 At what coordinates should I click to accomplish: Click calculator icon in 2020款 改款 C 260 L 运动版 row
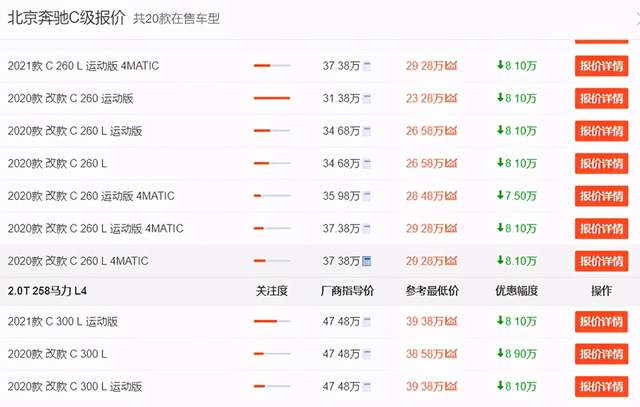coord(367,131)
